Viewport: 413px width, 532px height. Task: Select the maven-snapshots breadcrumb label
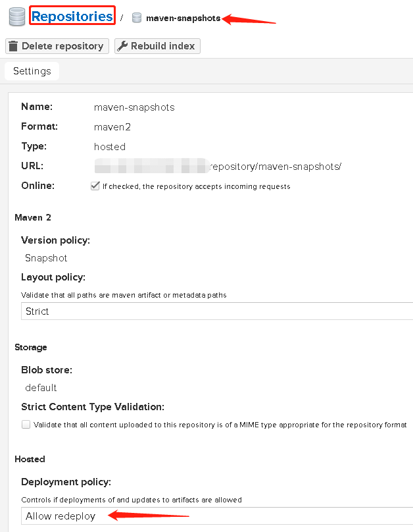coord(183,18)
